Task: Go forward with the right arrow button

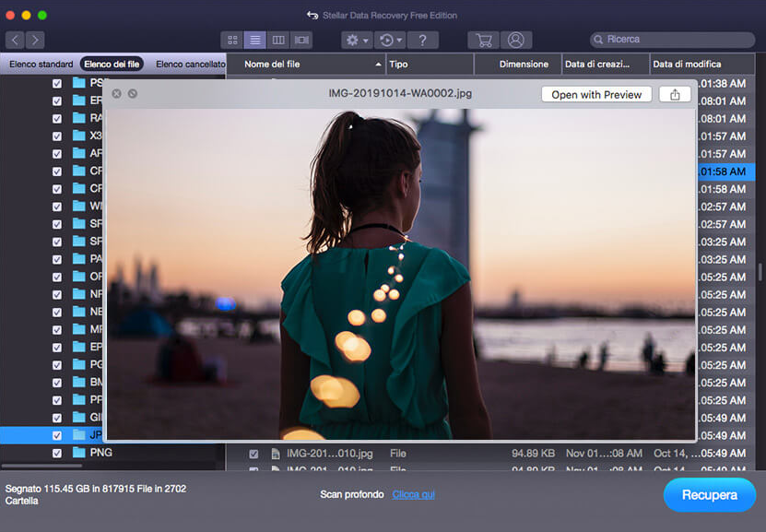Action: (x=35, y=40)
